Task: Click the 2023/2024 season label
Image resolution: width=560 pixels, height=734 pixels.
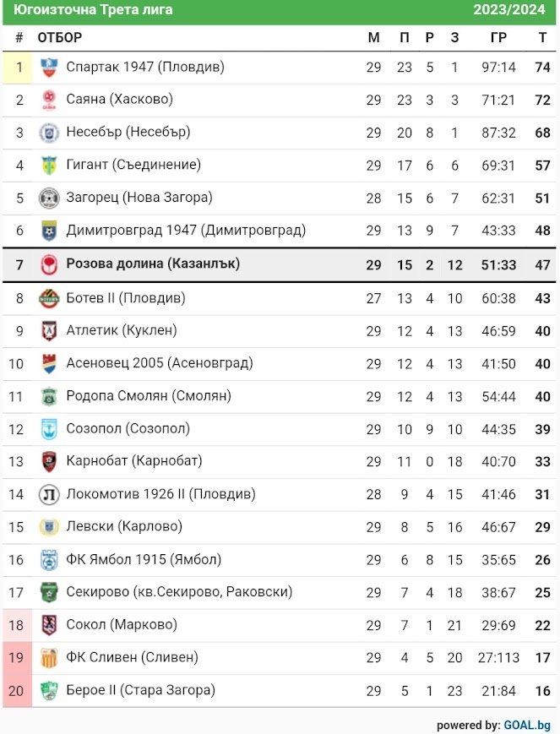Action: pos(509,9)
